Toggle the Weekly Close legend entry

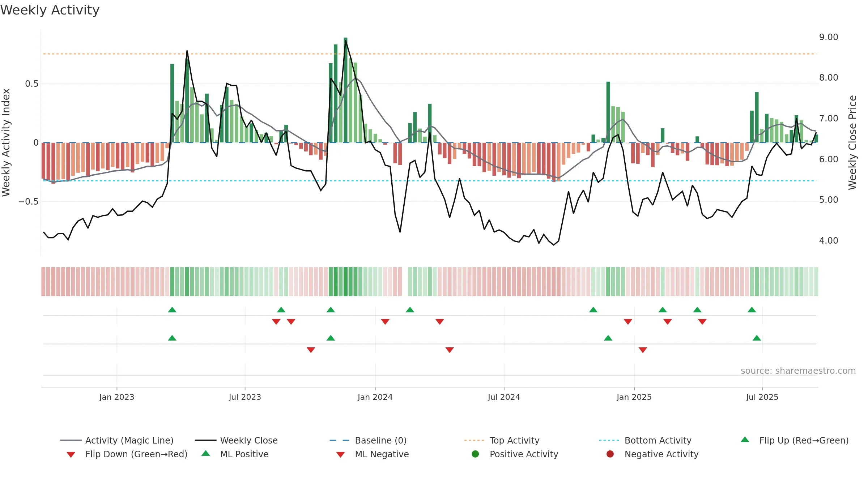click(236, 440)
